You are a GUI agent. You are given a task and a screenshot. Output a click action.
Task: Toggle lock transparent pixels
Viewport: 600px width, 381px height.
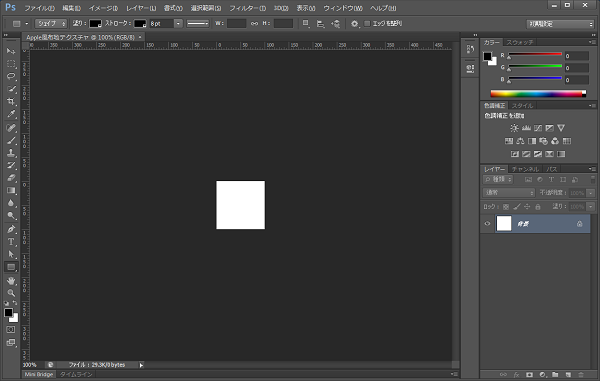coord(506,207)
